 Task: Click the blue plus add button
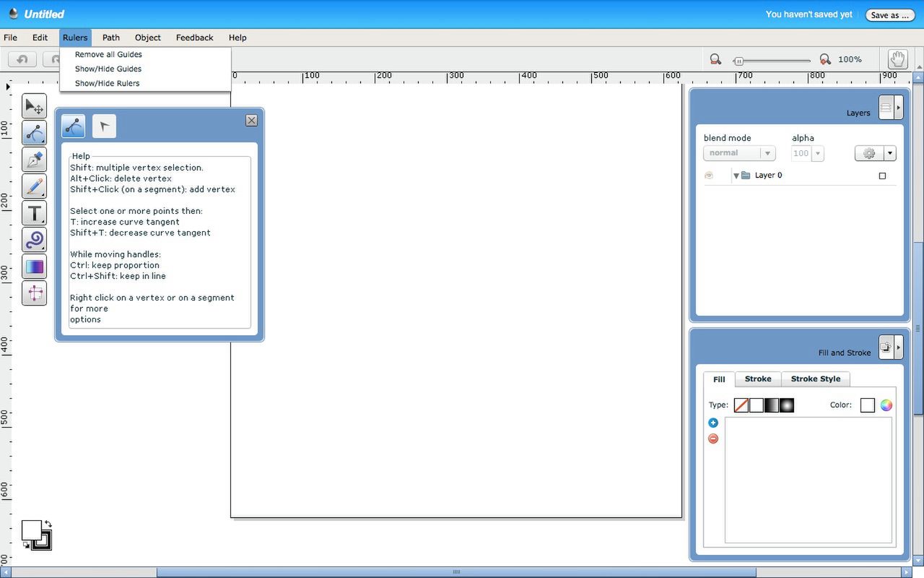pos(713,423)
